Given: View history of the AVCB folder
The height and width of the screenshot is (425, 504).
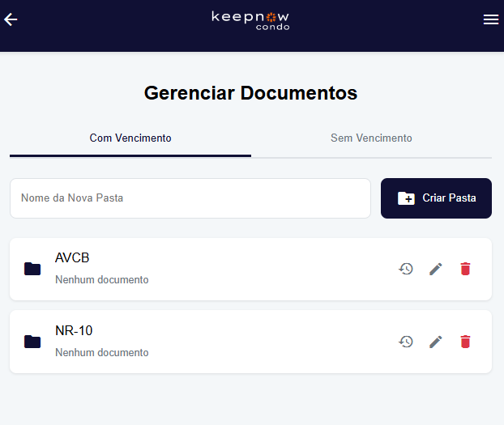Looking at the screenshot, I should tap(406, 269).
